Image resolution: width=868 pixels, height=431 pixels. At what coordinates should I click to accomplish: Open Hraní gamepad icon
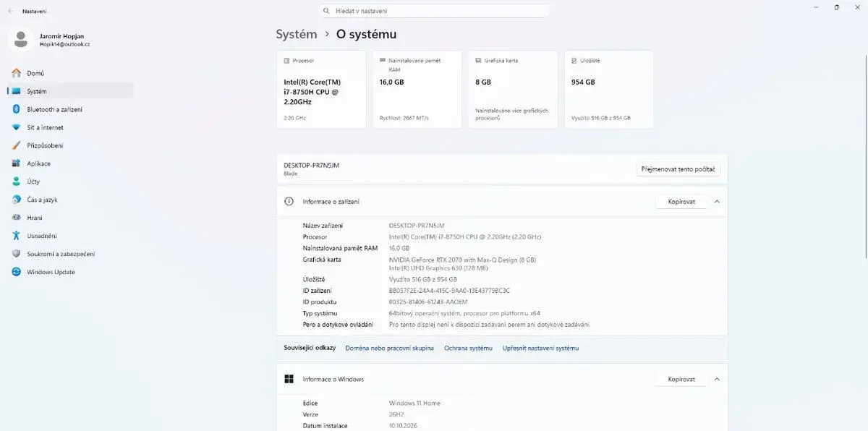(x=16, y=218)
